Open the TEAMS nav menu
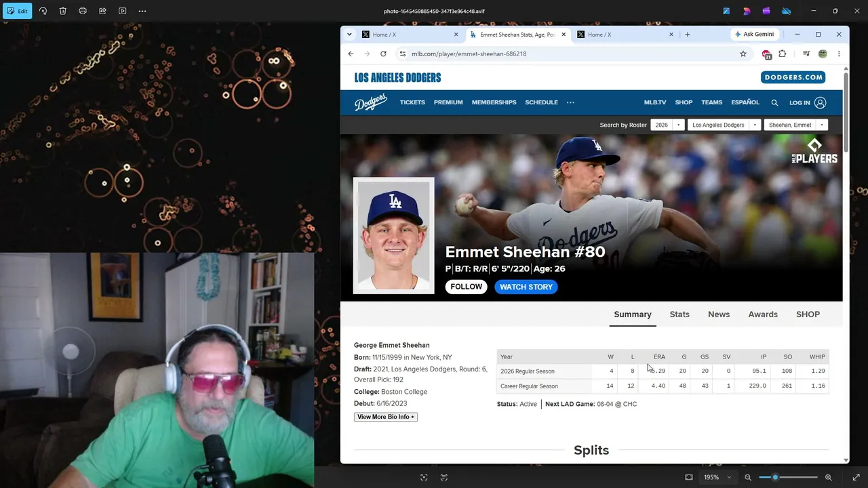The image size is (868, 488). pos(711,102)
